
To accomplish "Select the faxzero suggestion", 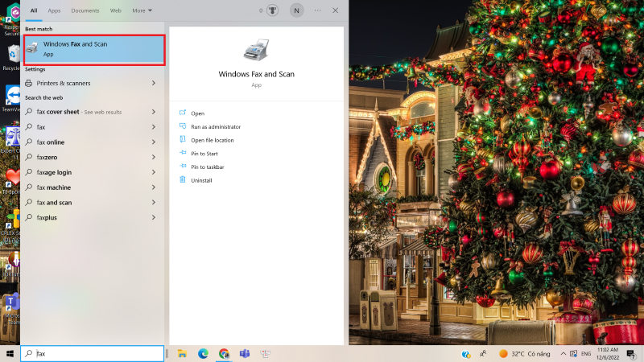I will point(91,157).
